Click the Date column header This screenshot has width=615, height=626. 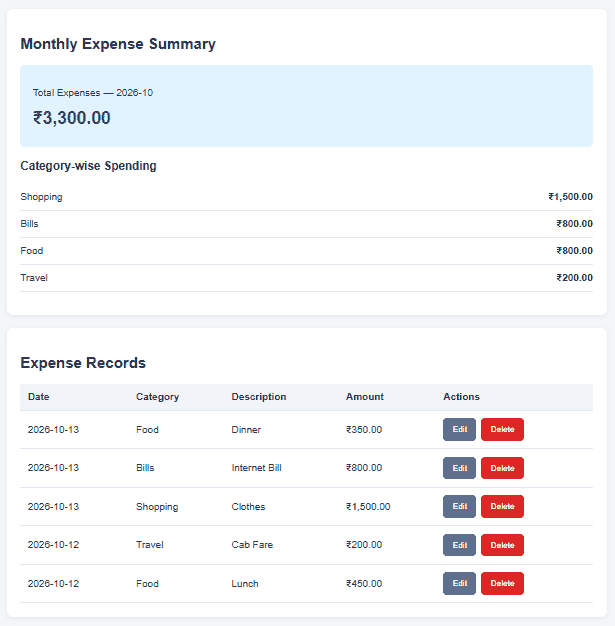tap(39, 397)
